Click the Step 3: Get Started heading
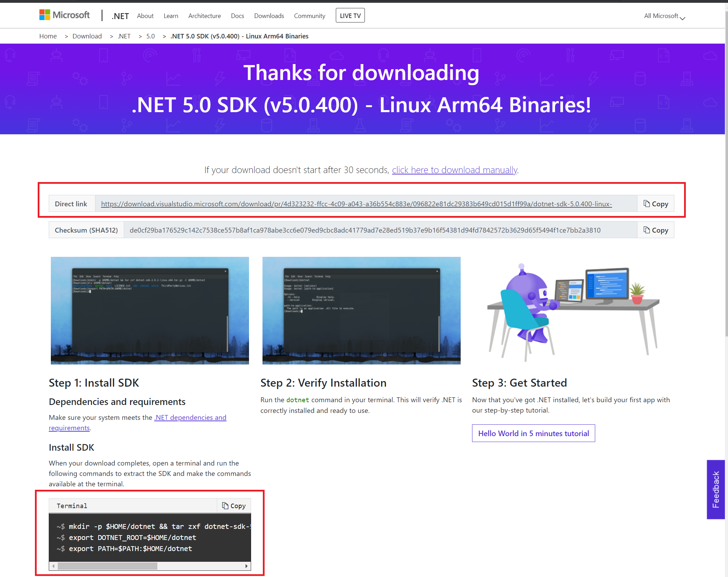 (x=519, y=383)
